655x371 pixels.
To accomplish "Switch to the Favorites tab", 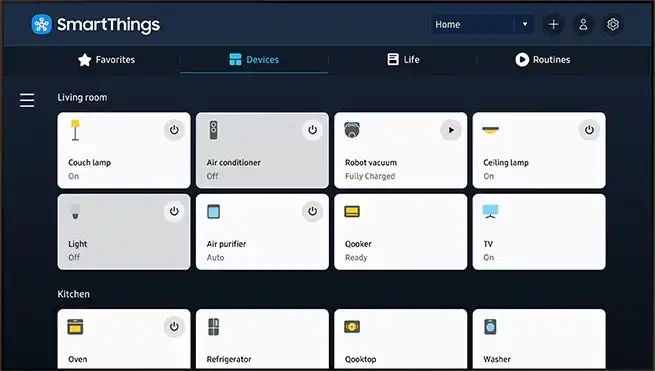I will pyautogui.click(x=106, y=60).
